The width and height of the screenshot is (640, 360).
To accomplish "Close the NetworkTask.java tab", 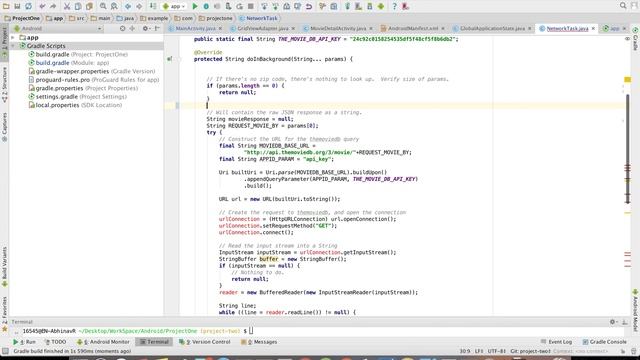I will click(x=593, y=29).
